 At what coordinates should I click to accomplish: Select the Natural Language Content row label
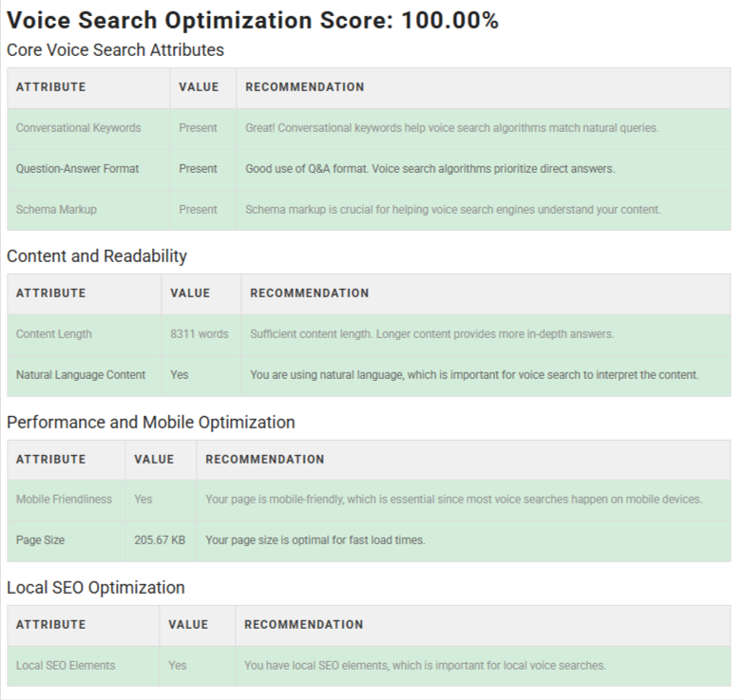click(81, 375)
